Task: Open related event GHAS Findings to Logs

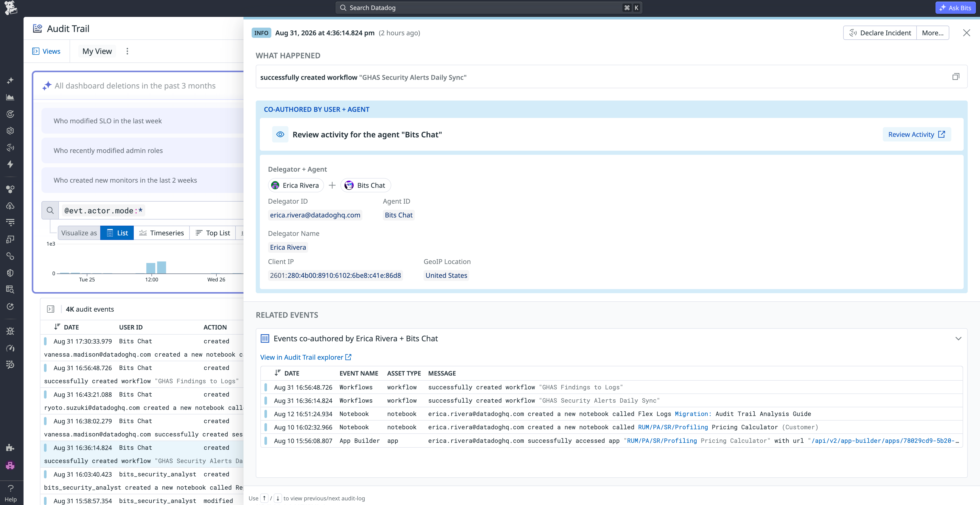Action: 611,387
